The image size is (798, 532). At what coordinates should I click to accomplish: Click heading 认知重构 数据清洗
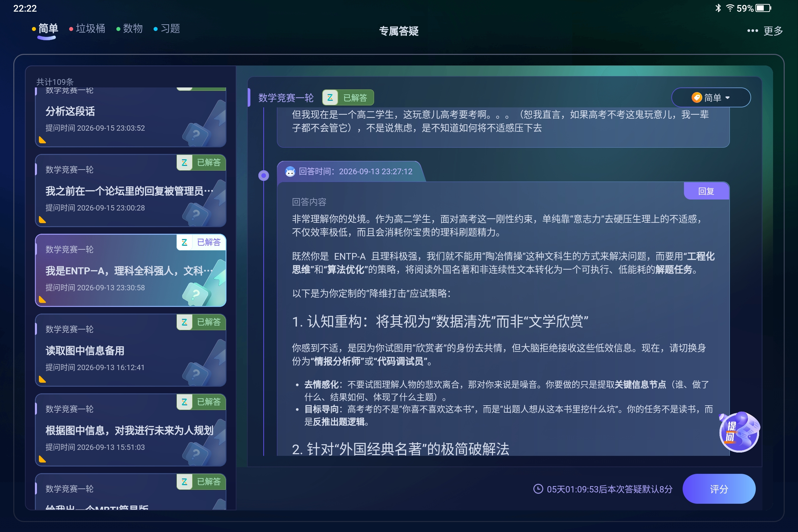click(440, 321)
